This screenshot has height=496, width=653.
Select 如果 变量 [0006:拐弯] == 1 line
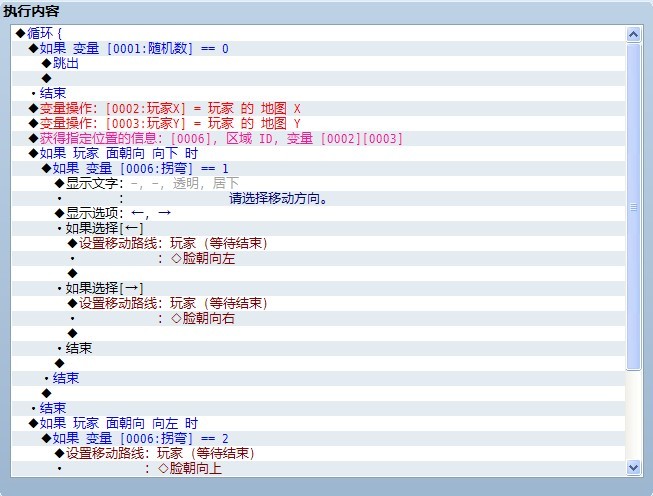tap(319, 168)
